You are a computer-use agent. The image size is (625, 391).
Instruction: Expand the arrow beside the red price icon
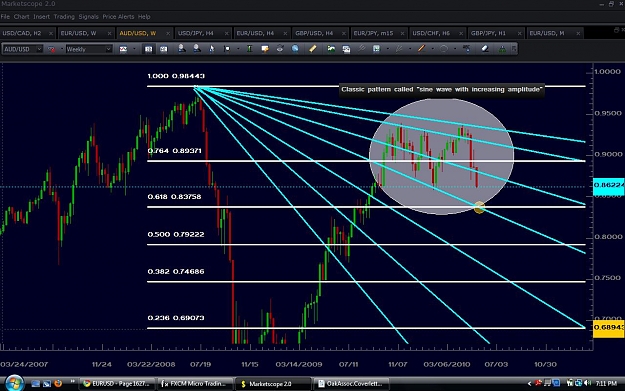[x=62, y=49]
